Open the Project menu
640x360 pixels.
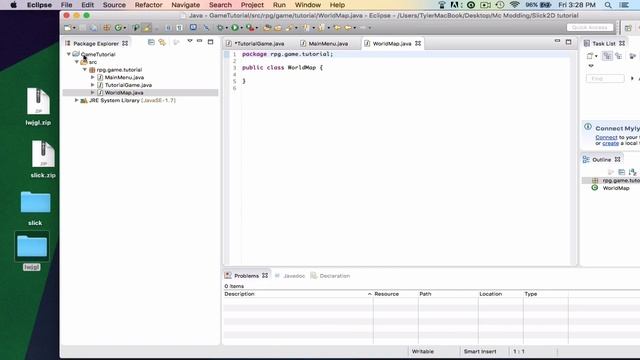pyautogui.click(x=252, y=5)
